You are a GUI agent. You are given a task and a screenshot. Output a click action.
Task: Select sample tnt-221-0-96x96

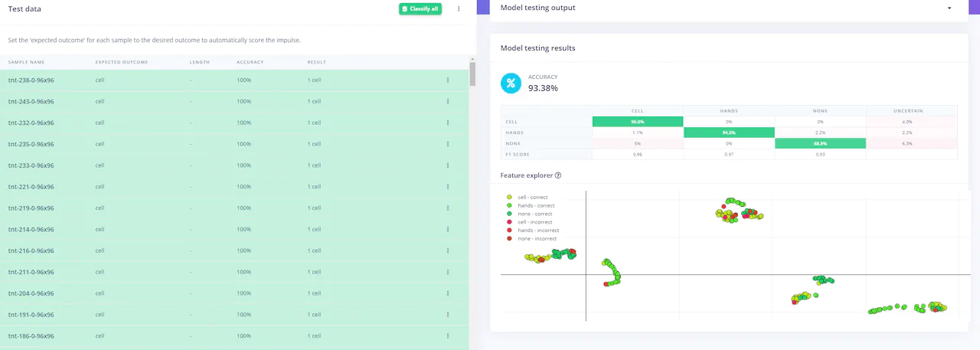31,187
